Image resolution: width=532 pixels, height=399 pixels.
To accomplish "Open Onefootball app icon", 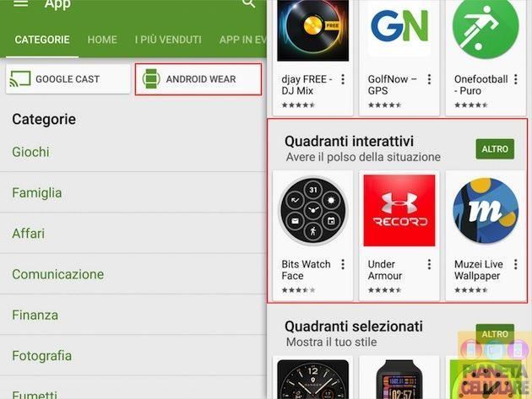I will coord(486,30).
